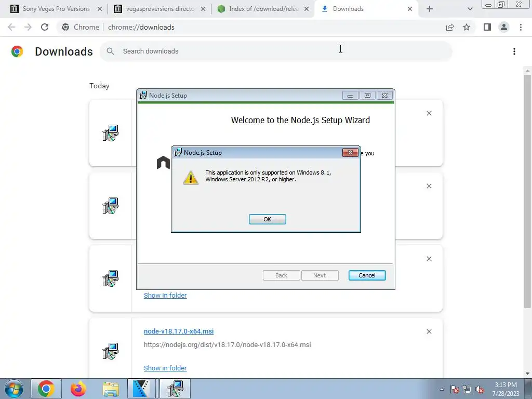Open Chrome from the taskbar

click(46, 389)
